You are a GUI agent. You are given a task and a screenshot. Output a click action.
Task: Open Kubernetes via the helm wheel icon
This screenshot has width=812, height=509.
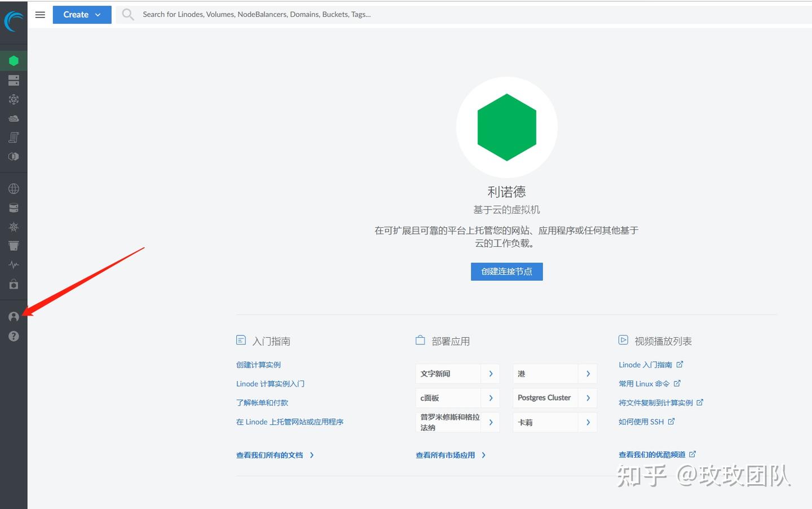tap(14, 227)
